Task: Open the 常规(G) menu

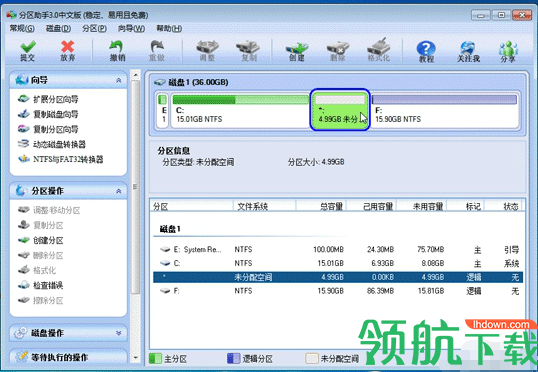Action: (22, 28)
